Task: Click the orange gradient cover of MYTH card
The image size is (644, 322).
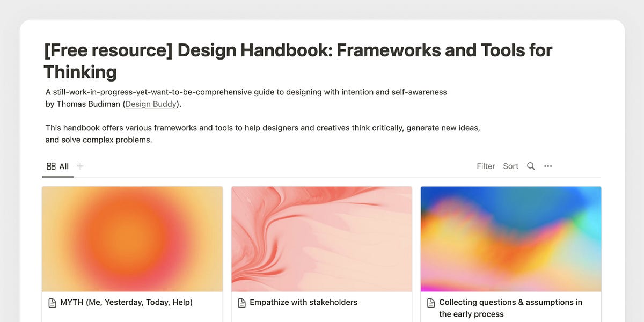Action: (x=132, y=239)
